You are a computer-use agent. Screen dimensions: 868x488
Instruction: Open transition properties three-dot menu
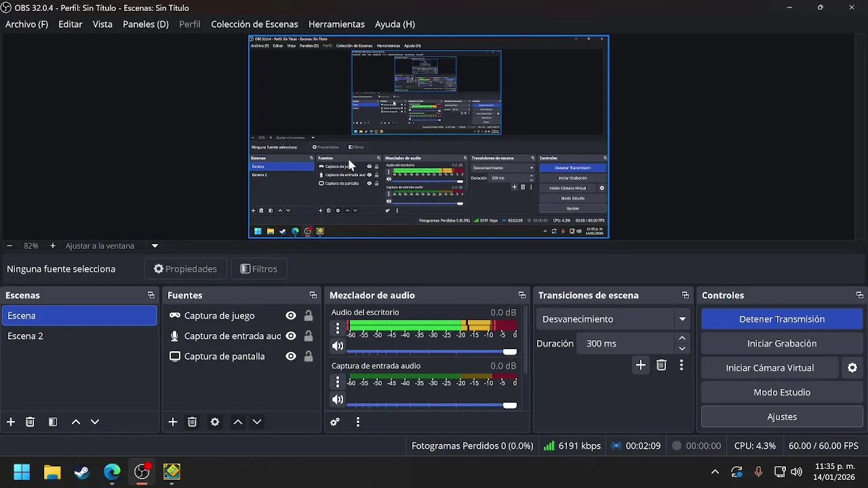(x=682, y=365)
